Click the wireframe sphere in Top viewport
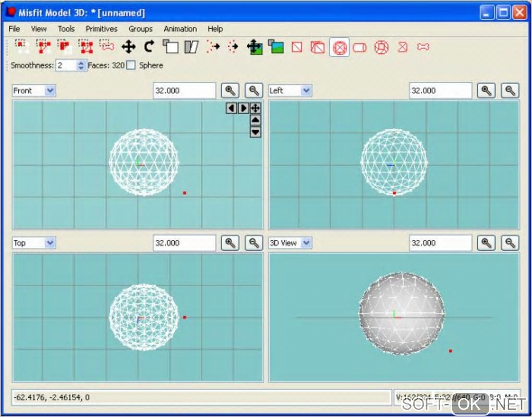Screen dimensions: 532x417 (144, 317)
